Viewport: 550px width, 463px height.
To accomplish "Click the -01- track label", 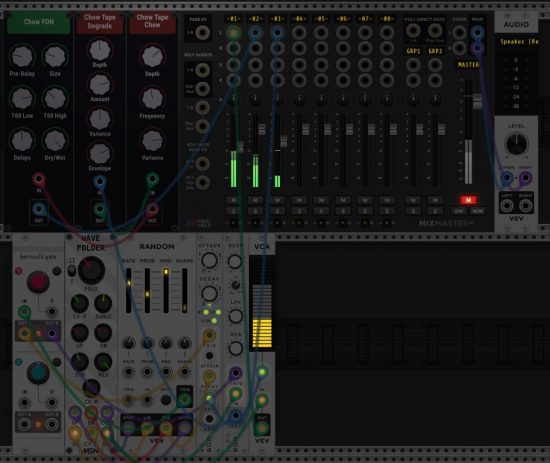I will tap(233, 19).
